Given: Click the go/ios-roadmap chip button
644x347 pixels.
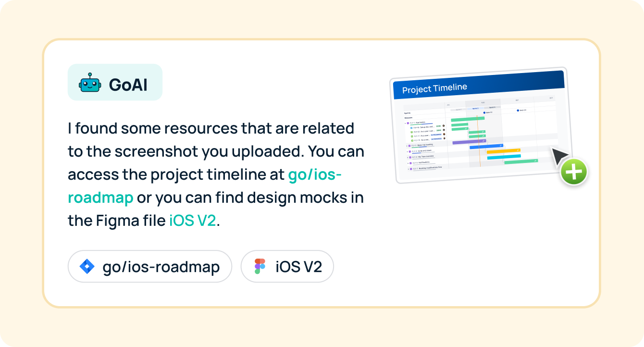Looking at the screenshot, I should tap(150, 266).
